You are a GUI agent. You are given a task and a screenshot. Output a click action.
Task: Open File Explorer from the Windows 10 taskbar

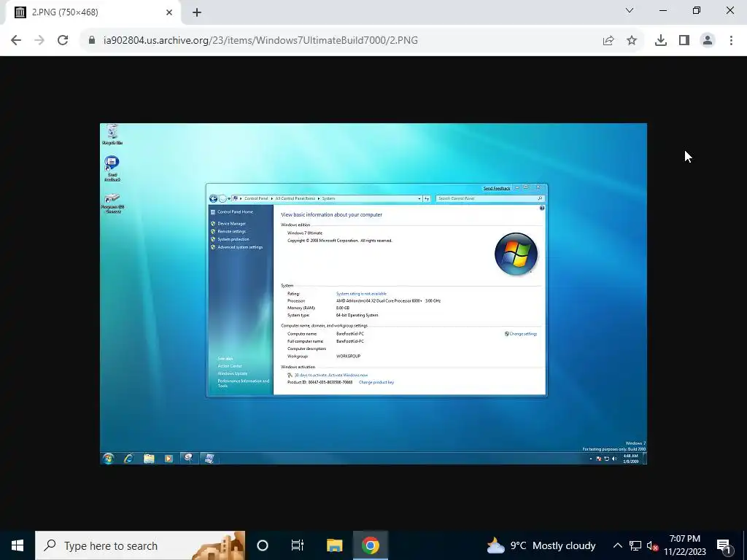(x=334, y=545)
